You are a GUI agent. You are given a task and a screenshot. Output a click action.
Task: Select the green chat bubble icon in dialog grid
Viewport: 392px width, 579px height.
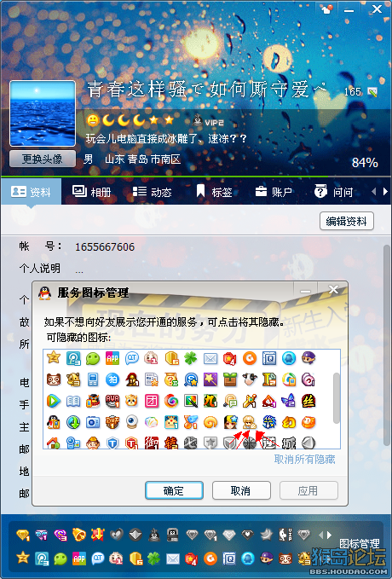93,358
